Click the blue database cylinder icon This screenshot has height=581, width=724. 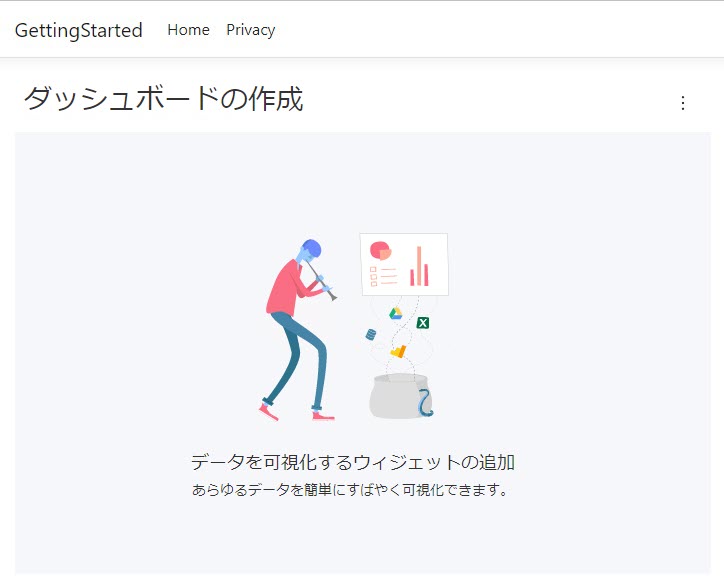pyautogui.click(x=370, y=334)
